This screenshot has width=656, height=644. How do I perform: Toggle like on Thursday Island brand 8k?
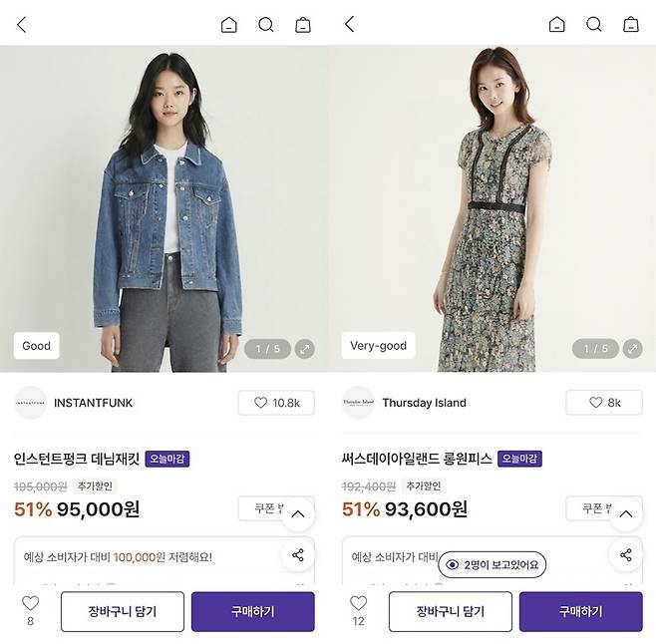coord(604,403)
